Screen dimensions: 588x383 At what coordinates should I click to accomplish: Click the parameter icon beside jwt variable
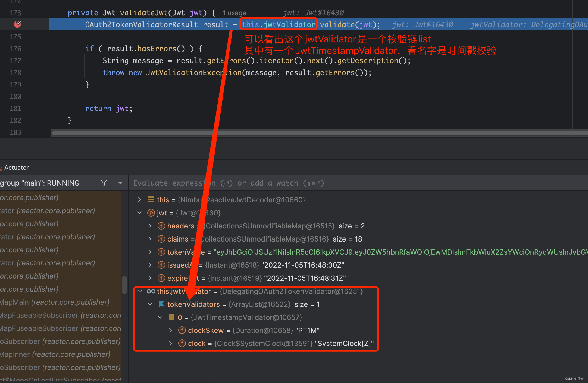(151, 213)
